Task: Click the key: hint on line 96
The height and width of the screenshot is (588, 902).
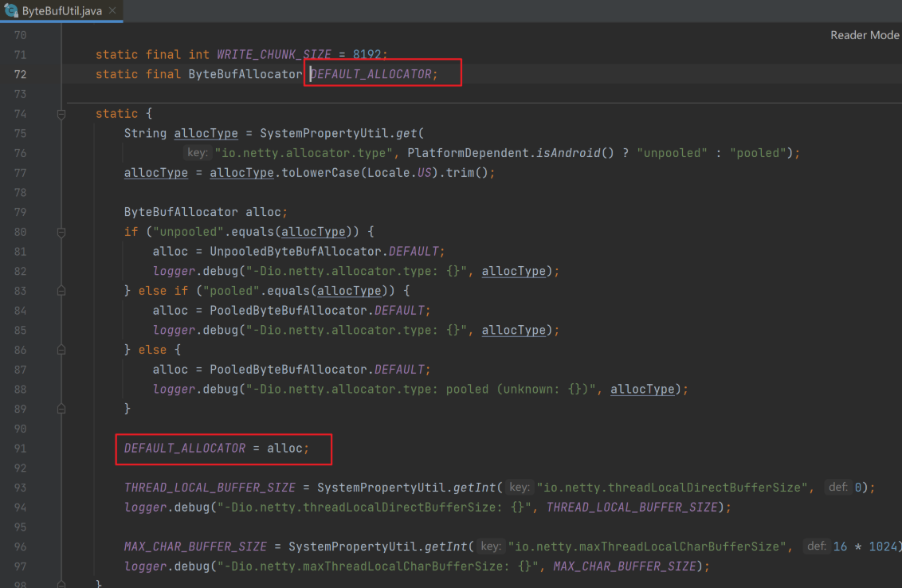Action: (491, 547)
